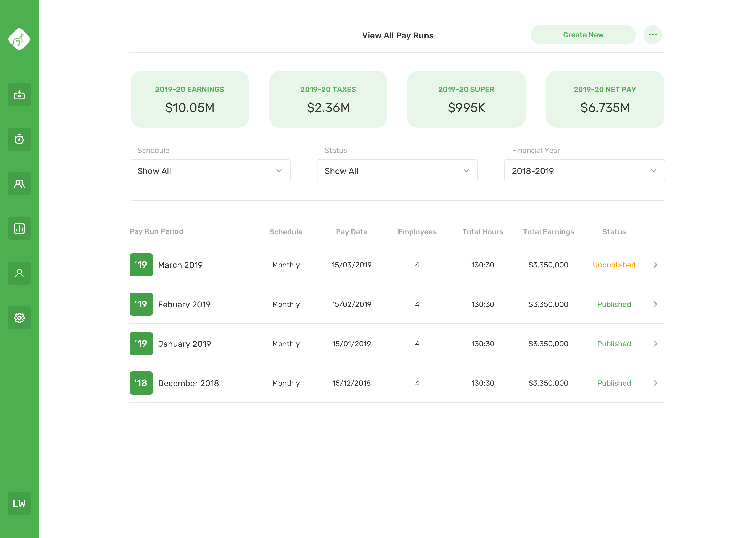Click pay date 15/01/2019
Screen dimensions: 756x538
coord(351,344)
